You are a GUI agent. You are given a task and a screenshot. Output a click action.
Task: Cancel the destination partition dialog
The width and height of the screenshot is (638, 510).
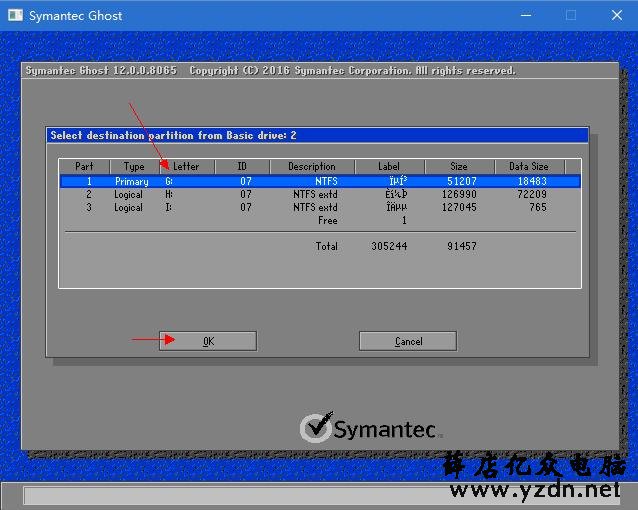coord(408,341)
